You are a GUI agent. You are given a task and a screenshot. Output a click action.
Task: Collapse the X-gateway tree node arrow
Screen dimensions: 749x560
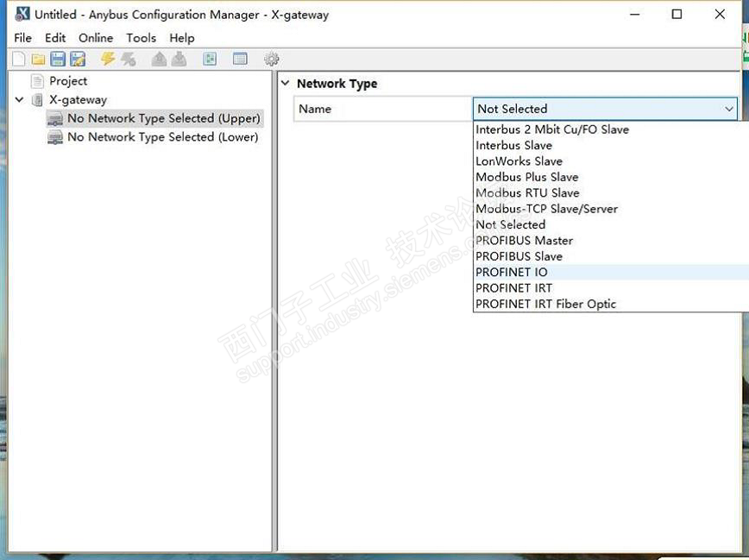pos(20,100)
